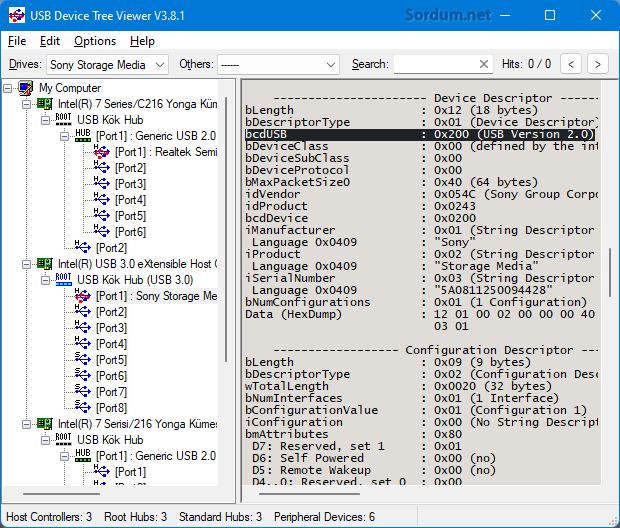620x528 pixels.
Task: Click the Realtek Semi device USB icon
Action: [x=102, y=151]
